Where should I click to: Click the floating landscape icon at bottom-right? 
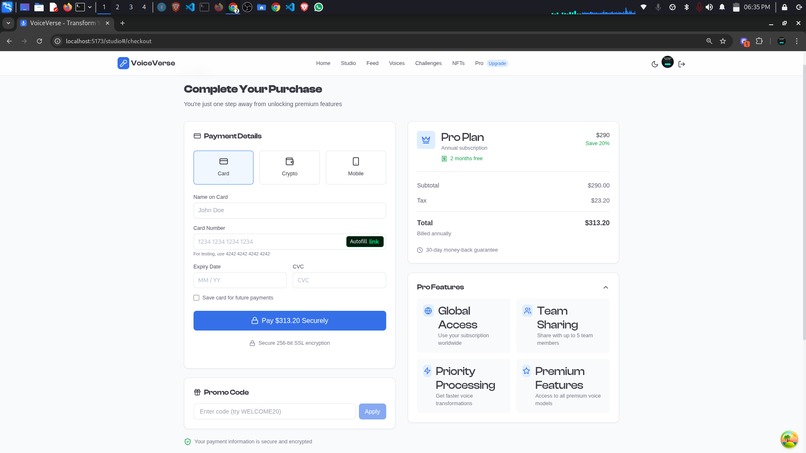(789, 439)
